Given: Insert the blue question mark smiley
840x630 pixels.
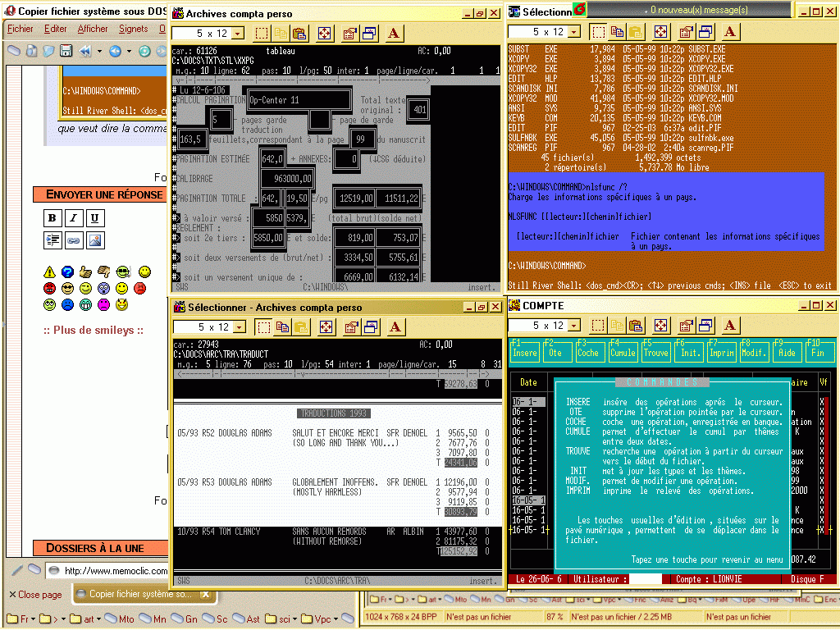Looking at the screenshot, I should tap(67, 272).
